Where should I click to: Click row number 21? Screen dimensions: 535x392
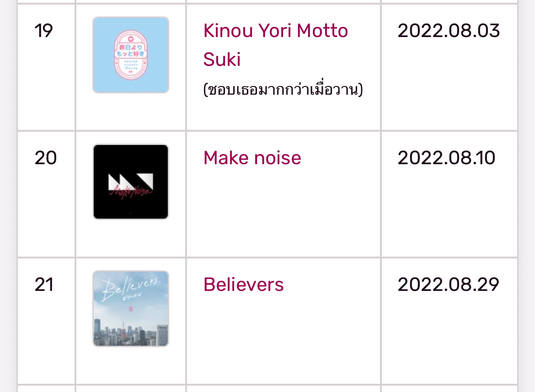point(44,285)
